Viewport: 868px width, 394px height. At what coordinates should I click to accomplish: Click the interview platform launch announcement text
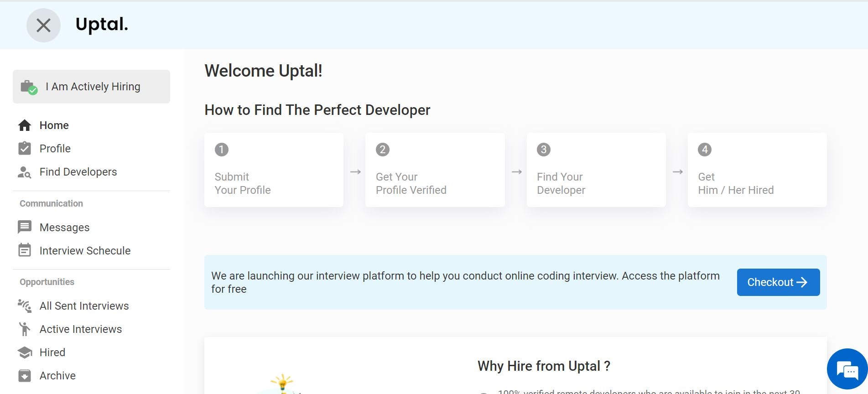pos(466,282)
